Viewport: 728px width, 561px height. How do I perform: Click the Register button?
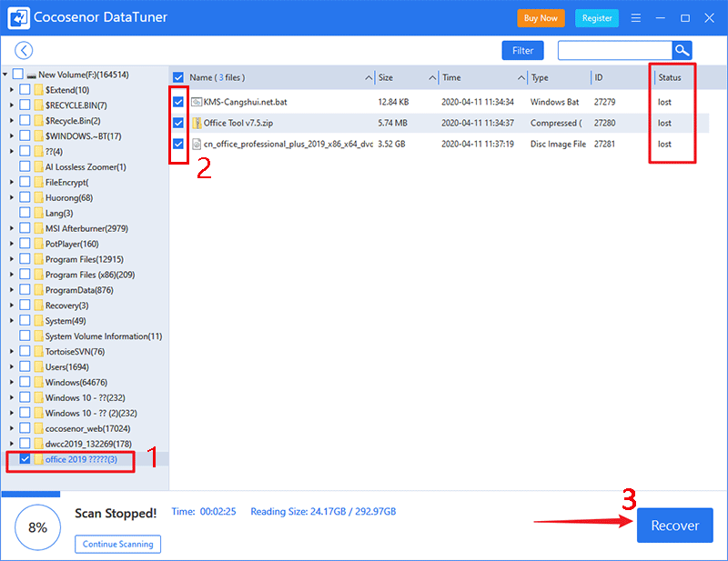pos(597,18)
